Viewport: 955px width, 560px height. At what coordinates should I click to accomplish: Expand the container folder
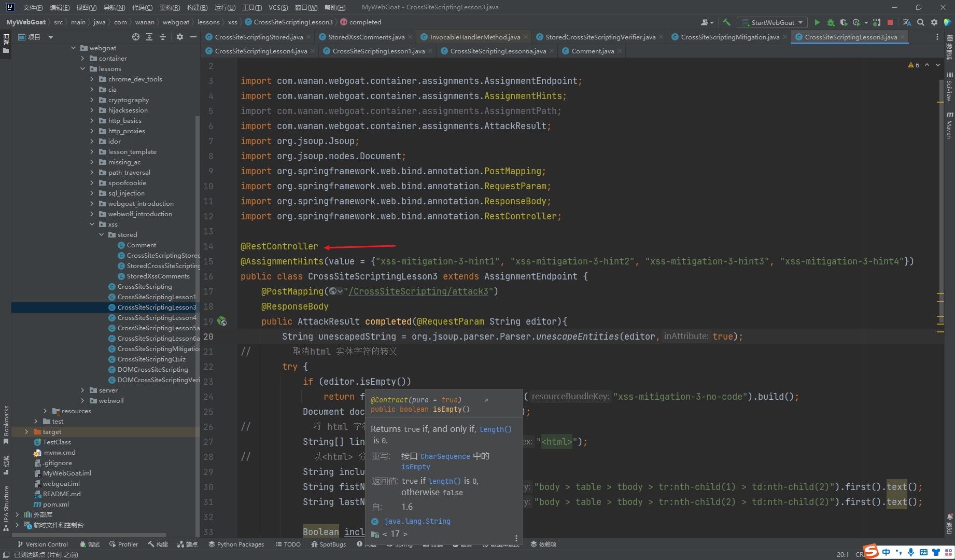(x=82, y=58)
